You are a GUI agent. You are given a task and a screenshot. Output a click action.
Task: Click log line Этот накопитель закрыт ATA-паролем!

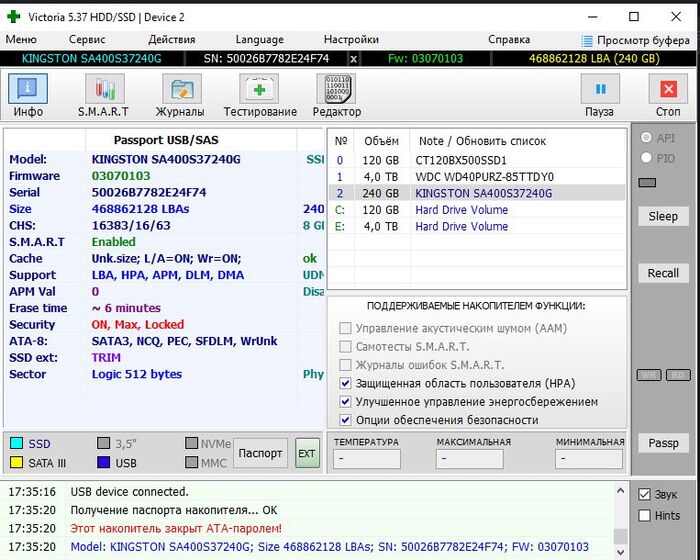click(176, 528)
